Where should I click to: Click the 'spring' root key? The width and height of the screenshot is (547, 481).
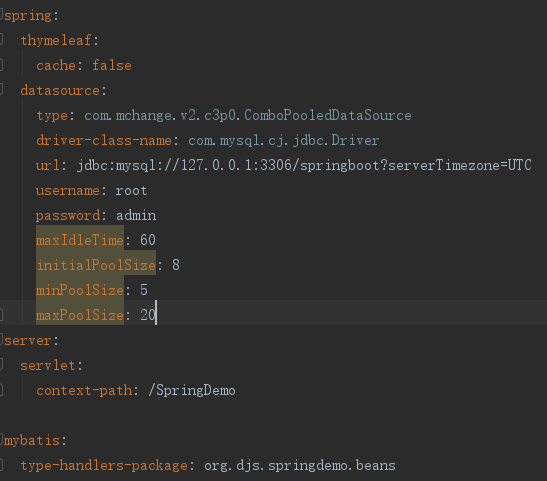pyautogui.click(x=28, y=16)
